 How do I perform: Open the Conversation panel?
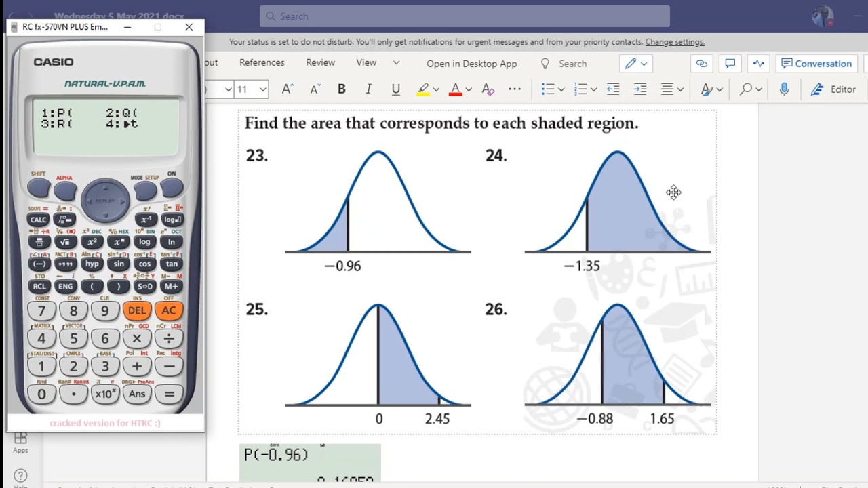coord(816,64)
